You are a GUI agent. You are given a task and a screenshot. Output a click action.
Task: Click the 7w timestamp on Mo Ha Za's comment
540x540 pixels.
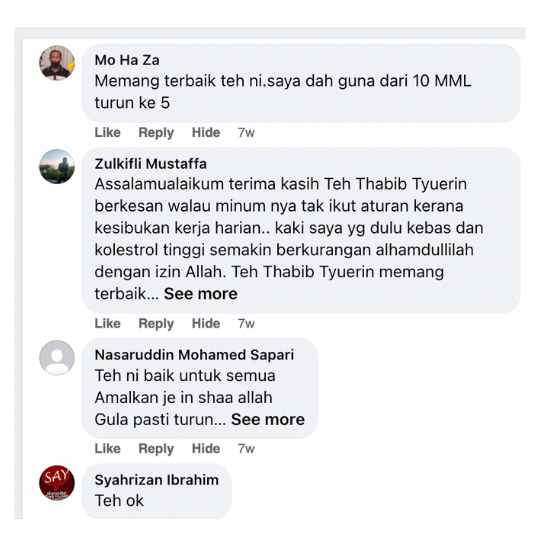click(x=246, y=133)
